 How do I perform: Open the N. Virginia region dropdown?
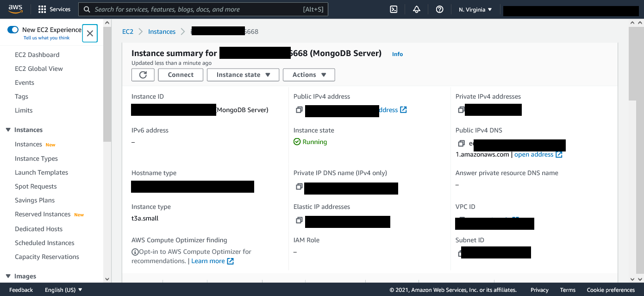pos(475,9)
